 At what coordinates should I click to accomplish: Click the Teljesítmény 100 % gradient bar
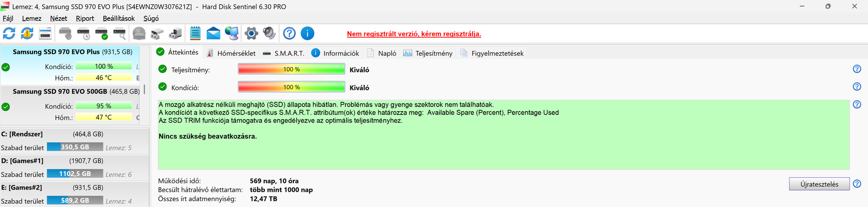[292, 69]
